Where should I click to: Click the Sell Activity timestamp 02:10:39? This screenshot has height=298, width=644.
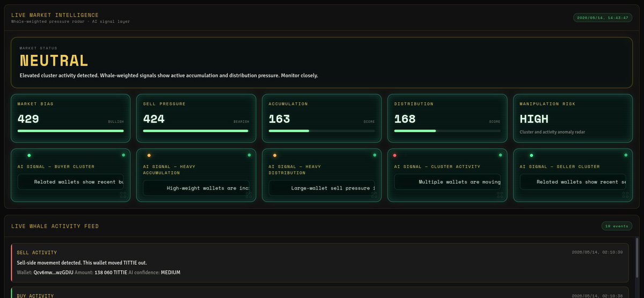click(597, 252)
